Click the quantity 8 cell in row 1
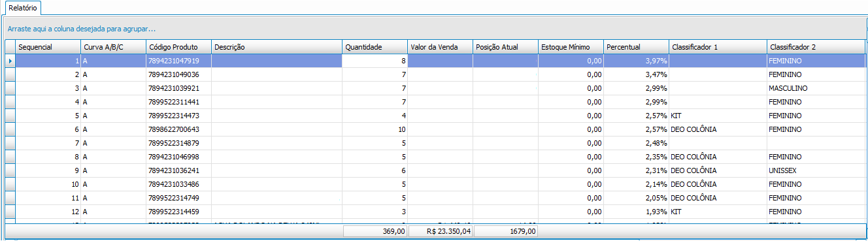This screenshot has height=241, width=868. pyautogui.click(x=375, y=61)
